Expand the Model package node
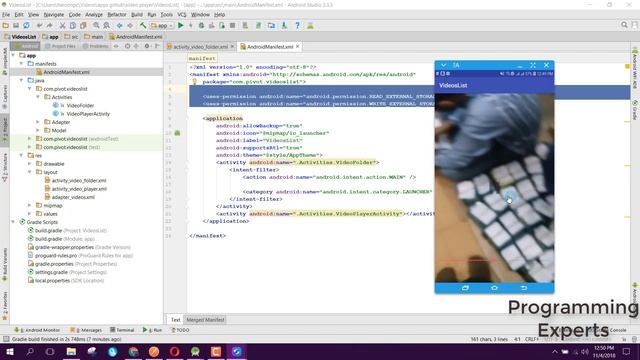Image resolution: width=640 pixels, height=360 pixels. point(38,130)
